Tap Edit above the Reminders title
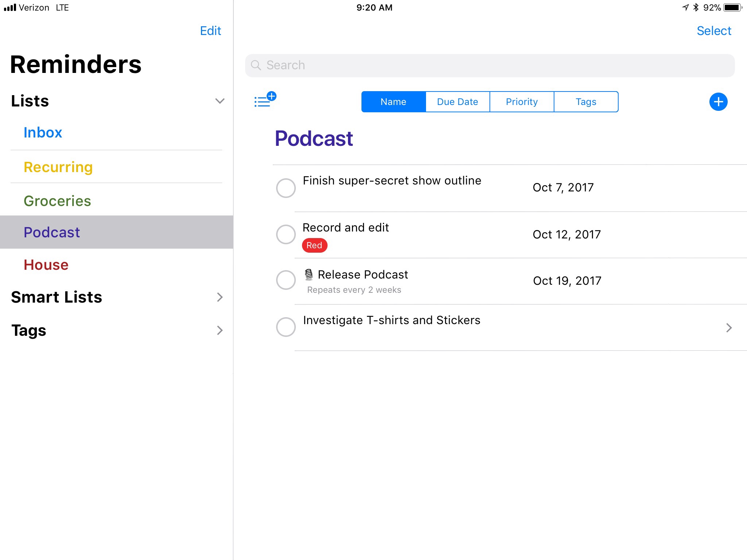747x560 pixels. (x=210, y=31)
